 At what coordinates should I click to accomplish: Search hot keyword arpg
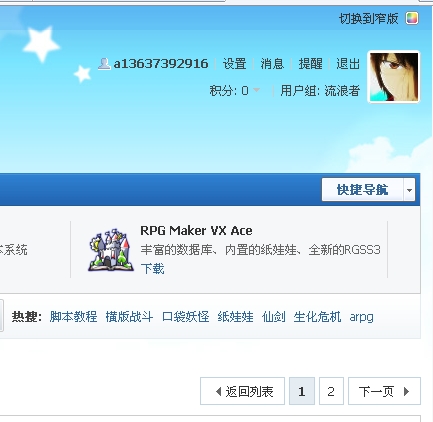tap(361, 317)
